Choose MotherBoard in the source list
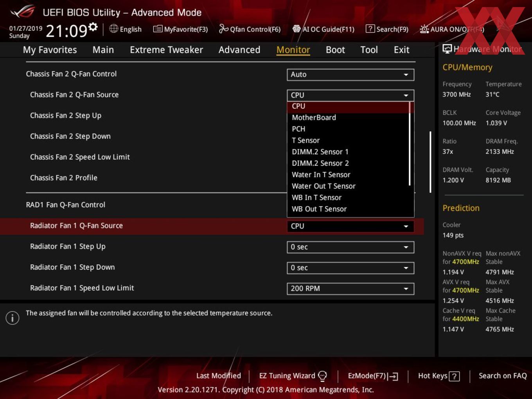 coord(348,117)
